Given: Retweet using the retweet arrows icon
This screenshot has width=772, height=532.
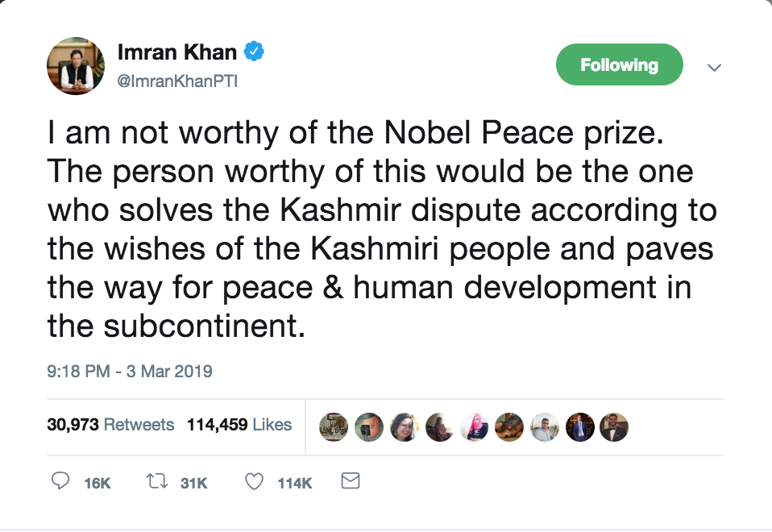Looking at the screenshot, I should coord(156,482).
